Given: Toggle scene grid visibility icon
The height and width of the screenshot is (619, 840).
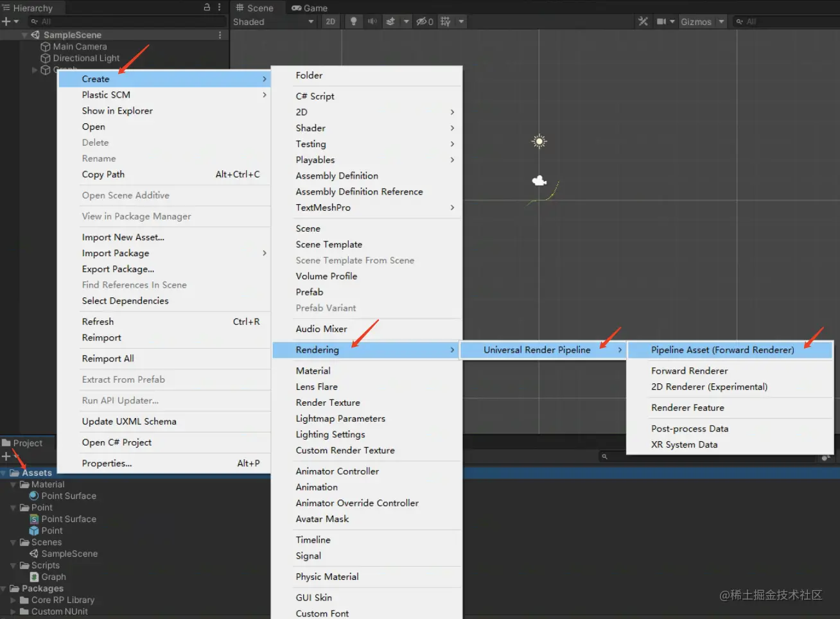Looking at the screenshot, I should (x=446, y=22).
